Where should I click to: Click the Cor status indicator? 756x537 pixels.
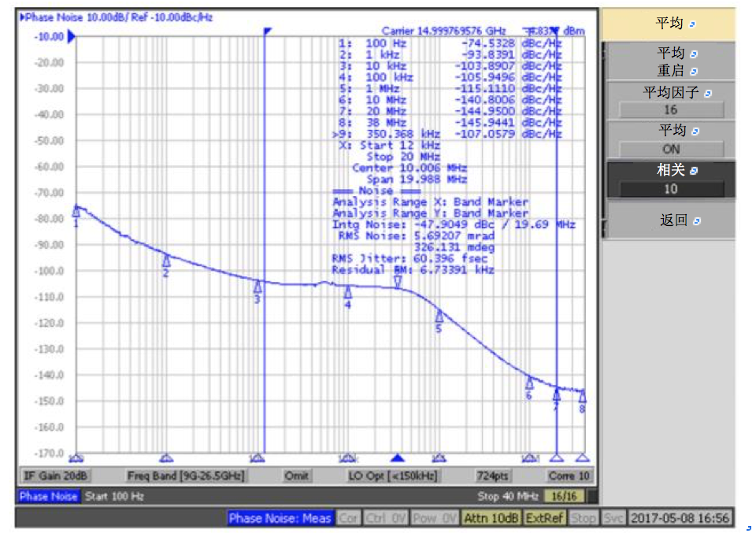(x=348, y=518)
